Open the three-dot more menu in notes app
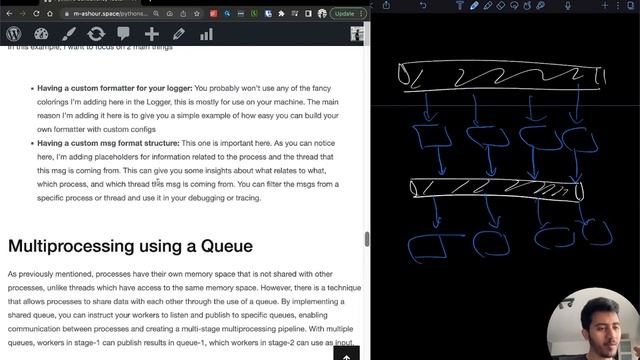 [x=618, y=5]
